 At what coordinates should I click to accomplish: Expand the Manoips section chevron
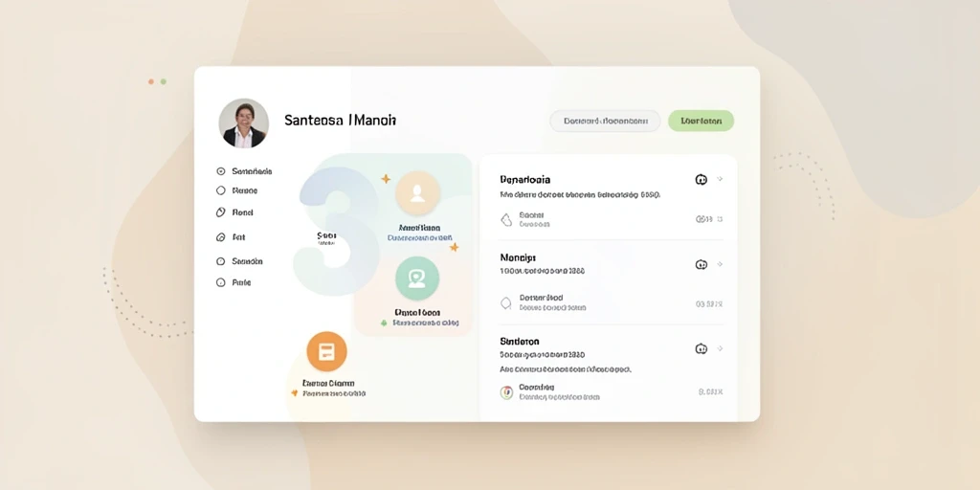click(x=720, y=264)
